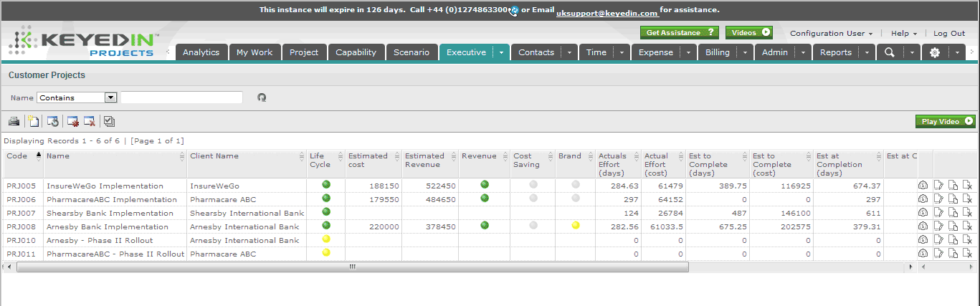Click the yellow Brand indicator for PRJ008

coord(576,226)
